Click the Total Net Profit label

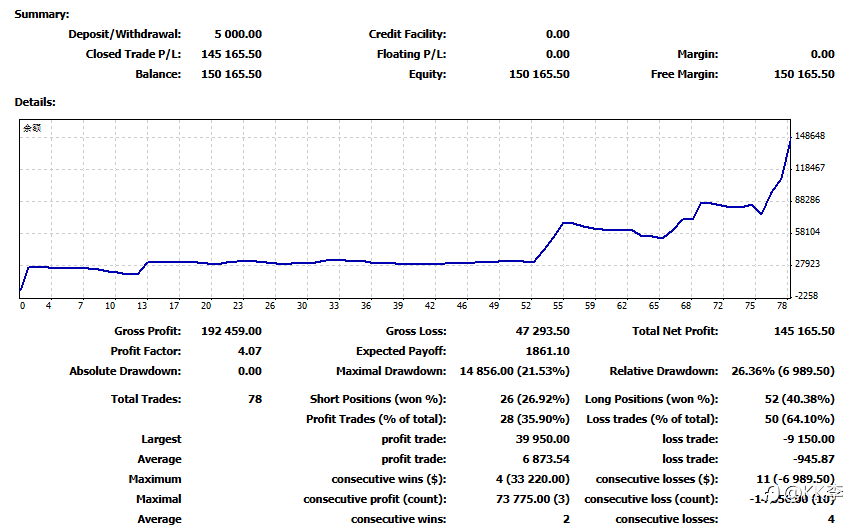[x=675, y=331]
